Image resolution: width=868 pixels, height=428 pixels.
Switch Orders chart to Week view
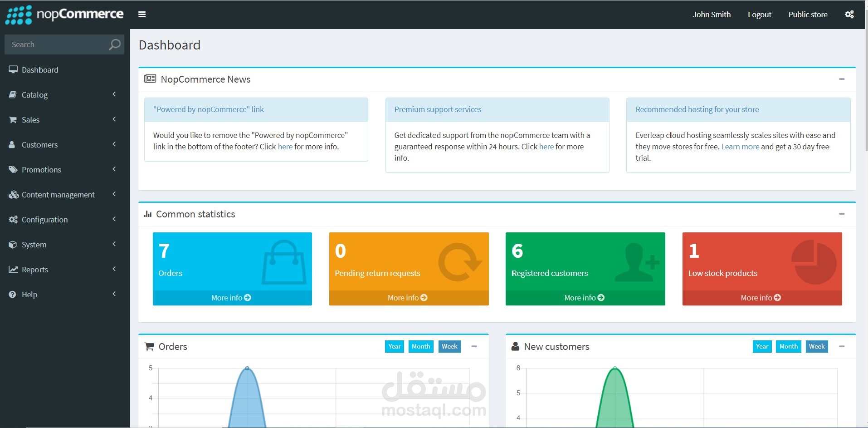tap(449, 347)
